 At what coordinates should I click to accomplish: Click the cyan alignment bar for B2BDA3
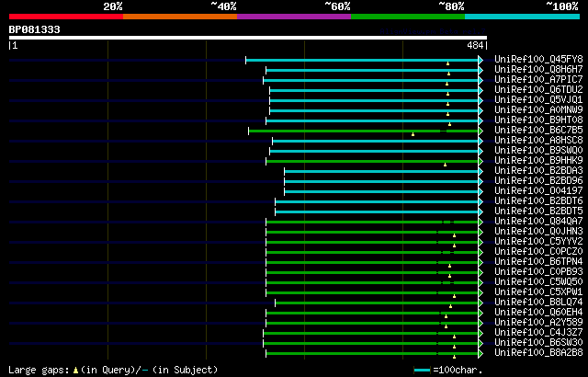pos(381,171)
